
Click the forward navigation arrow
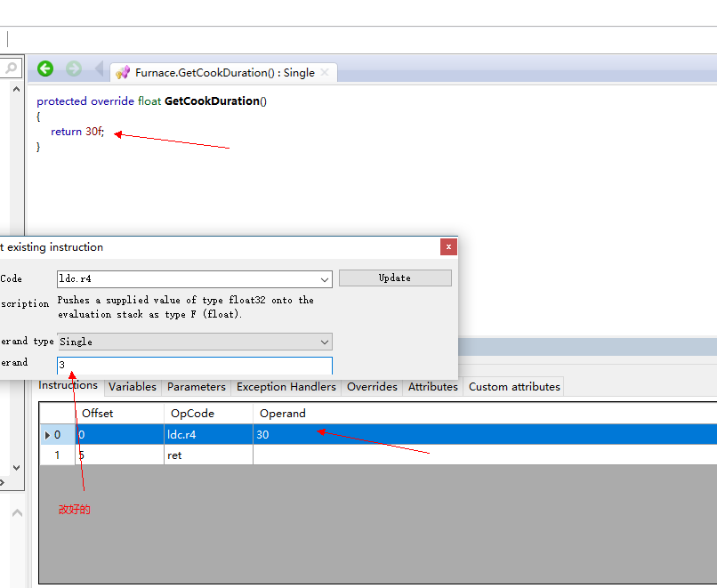[x=74, y=69]
